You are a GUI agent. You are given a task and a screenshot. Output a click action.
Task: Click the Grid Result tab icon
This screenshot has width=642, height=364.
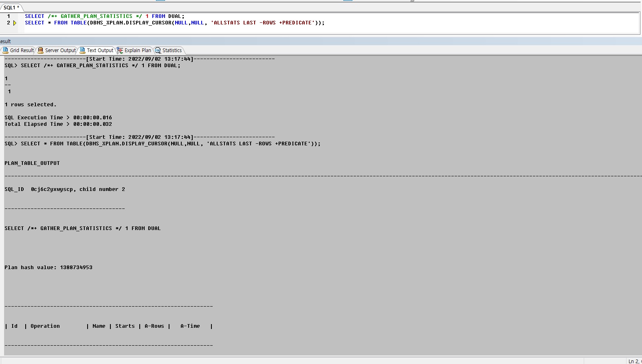[5, 50]
